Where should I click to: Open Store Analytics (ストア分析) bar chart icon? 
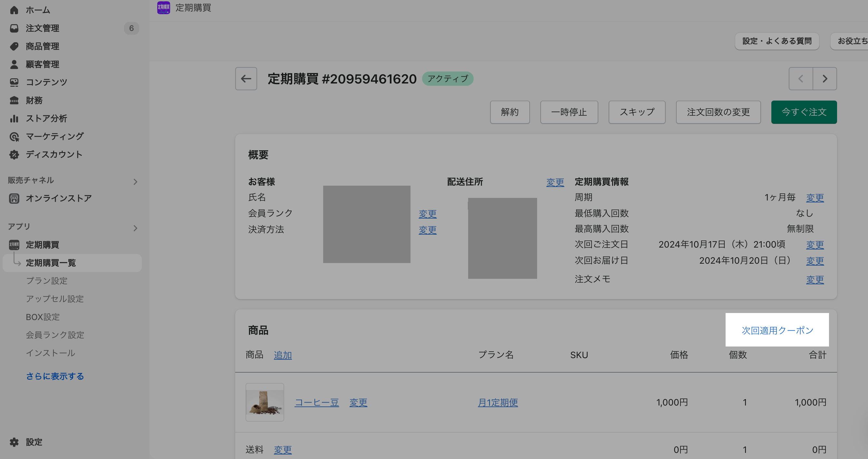14,118
